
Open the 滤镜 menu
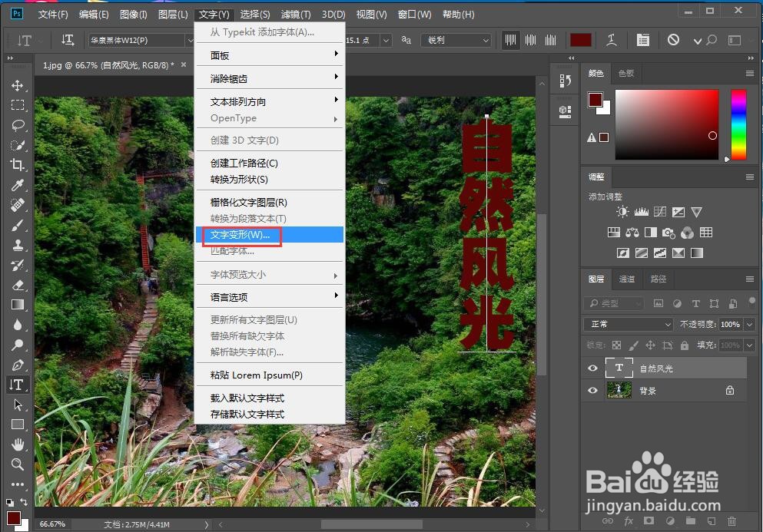tap(296, 13)
